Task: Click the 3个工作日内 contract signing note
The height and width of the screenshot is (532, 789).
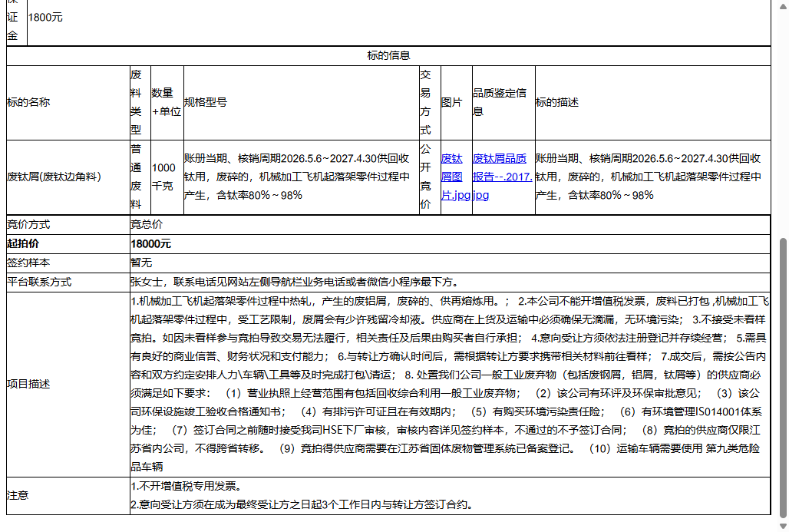Action: click(302, 504)
